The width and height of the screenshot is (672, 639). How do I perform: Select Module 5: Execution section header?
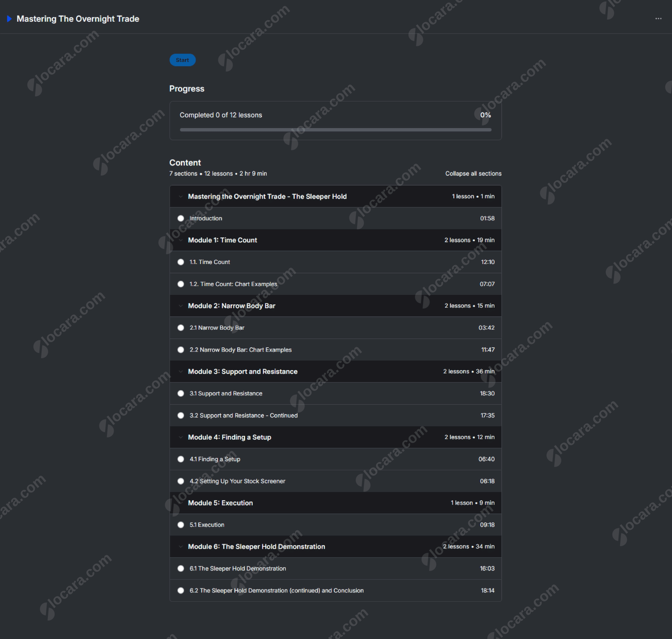220,503
